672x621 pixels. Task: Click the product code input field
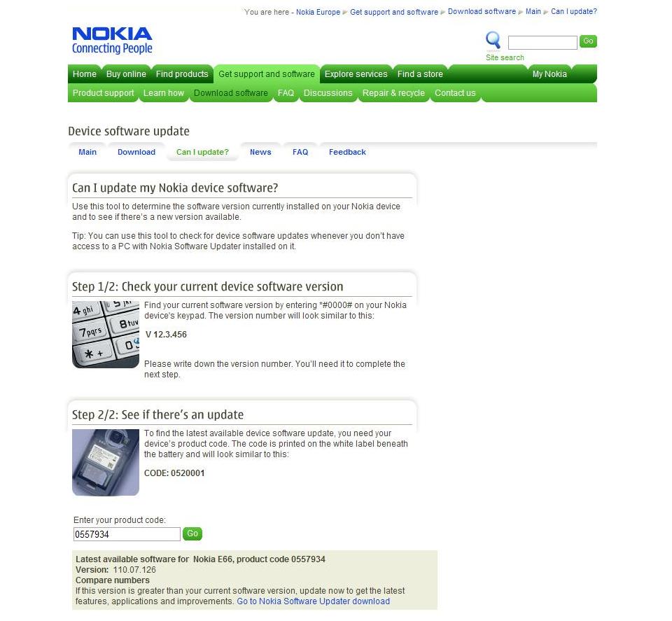[127, 534]
